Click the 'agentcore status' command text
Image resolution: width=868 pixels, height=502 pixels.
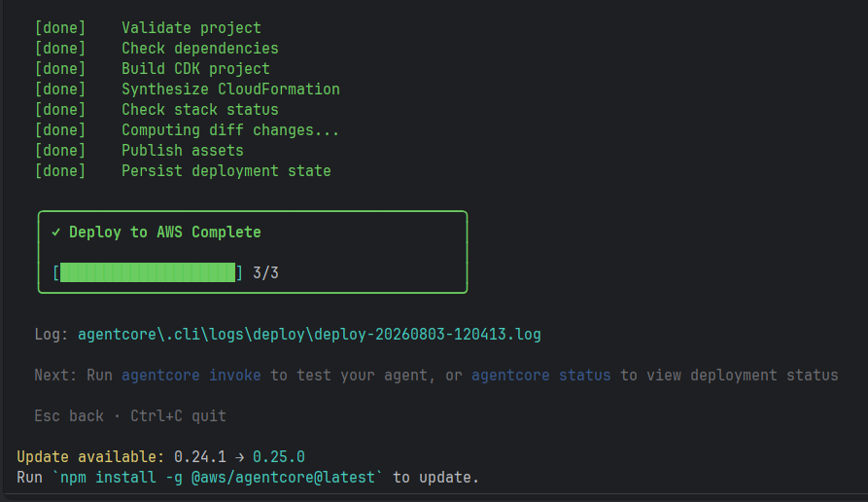tap(540, 376)
